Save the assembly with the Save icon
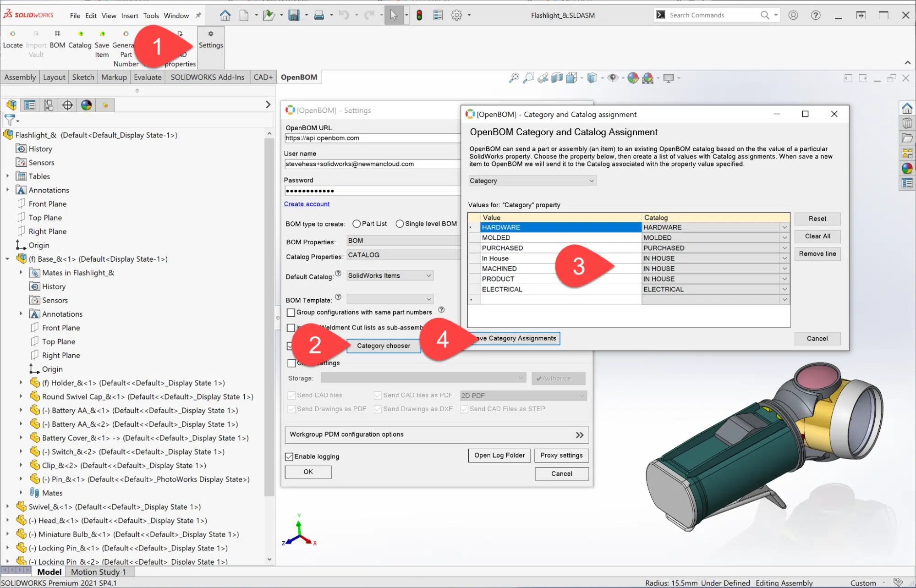 coord(294,15)
